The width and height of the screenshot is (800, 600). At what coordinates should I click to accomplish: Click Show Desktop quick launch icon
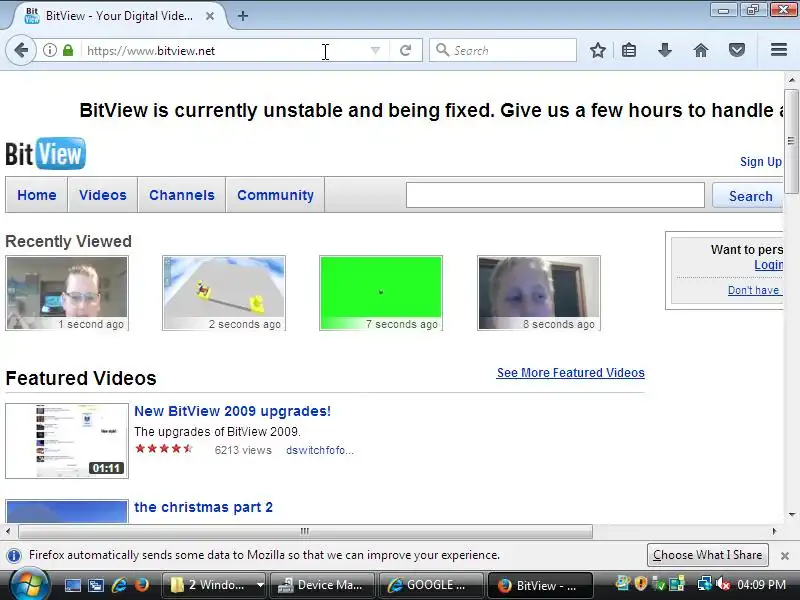coord(72,585)
